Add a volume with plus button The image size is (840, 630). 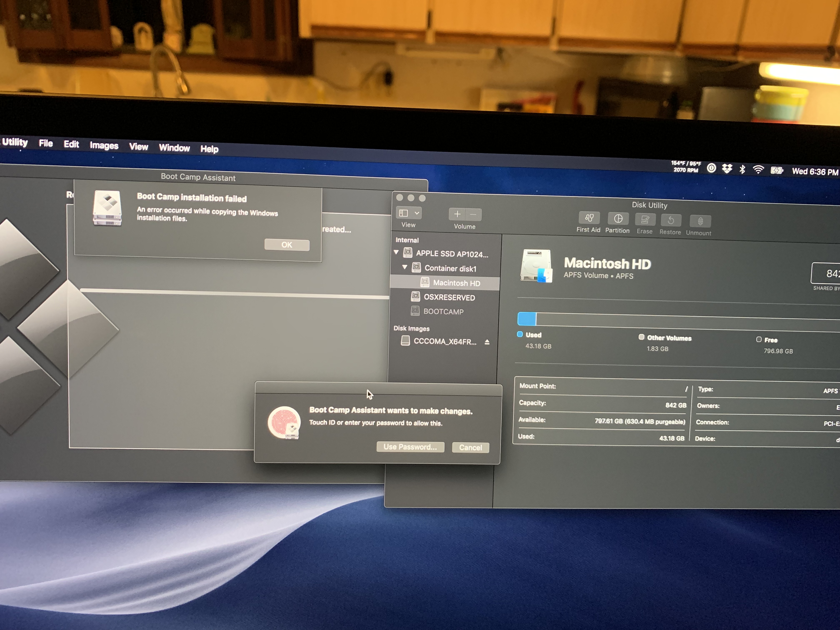point(457,214)
